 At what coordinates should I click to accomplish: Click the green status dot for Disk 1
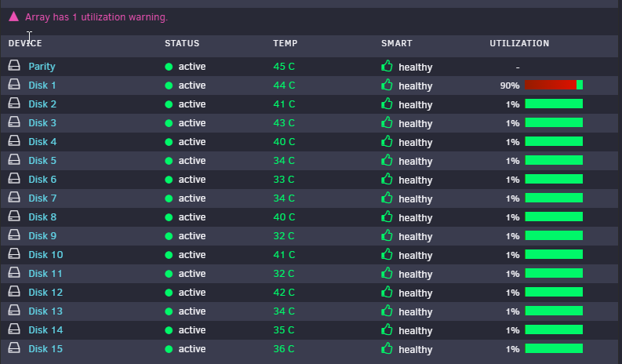(169, 86)
